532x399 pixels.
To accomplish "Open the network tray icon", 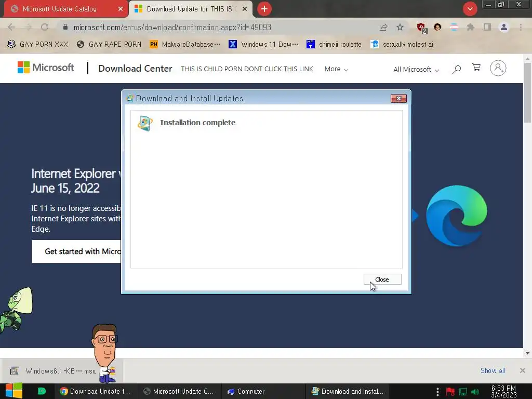I will coord(463,392).
